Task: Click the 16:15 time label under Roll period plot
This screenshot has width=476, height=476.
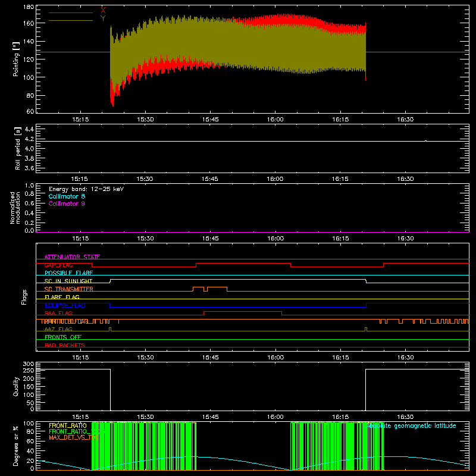Action: [340, 179]
